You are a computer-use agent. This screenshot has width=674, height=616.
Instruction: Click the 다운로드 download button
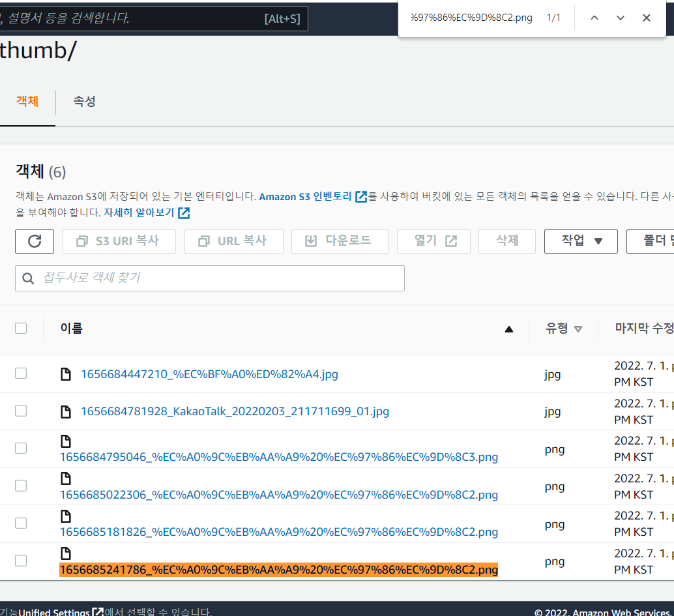click(x=340, y=241)
